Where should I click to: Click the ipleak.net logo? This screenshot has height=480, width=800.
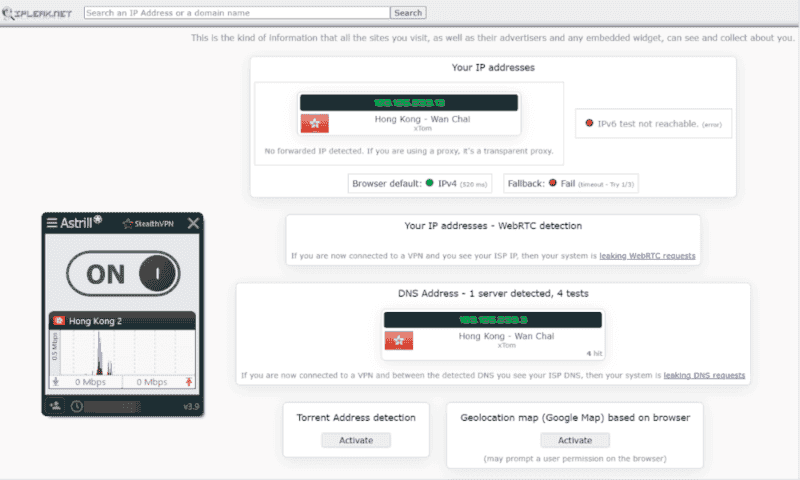(x=37, y=13)
